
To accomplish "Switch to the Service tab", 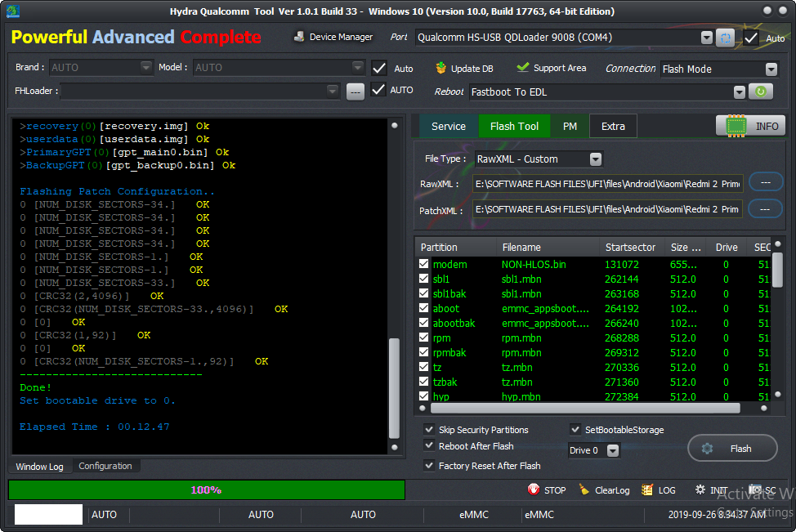I will coord(449,127).
